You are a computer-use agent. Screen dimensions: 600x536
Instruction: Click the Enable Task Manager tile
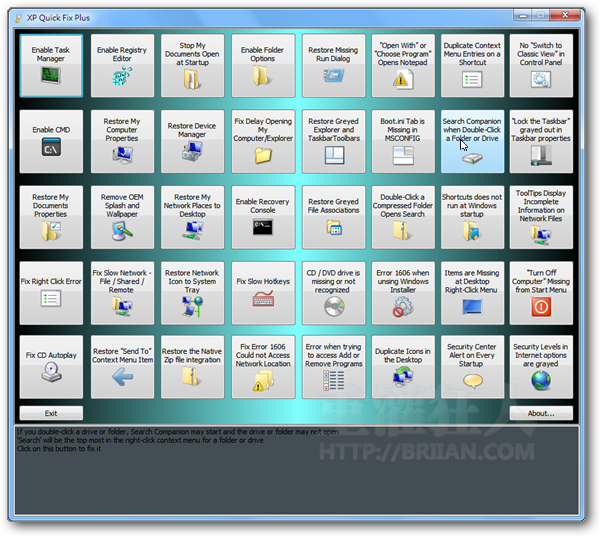(x=50, y=65)
